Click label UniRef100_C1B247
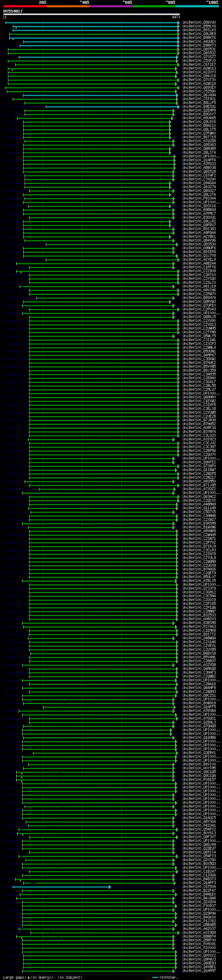 pos(199,871)
